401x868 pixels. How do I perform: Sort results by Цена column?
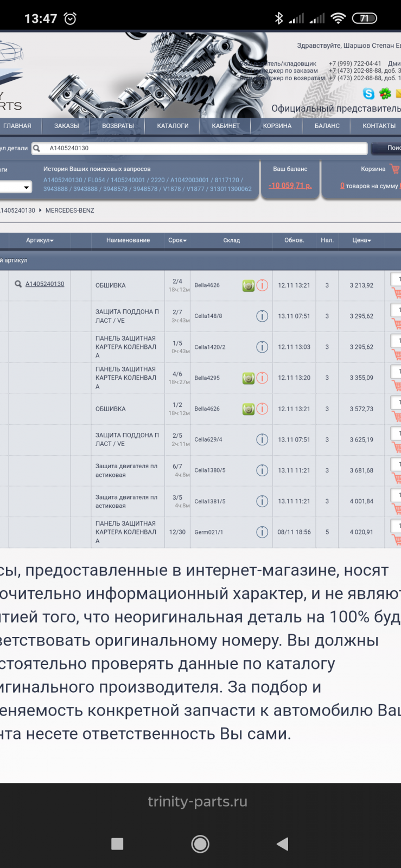click(x=361, y=240)
